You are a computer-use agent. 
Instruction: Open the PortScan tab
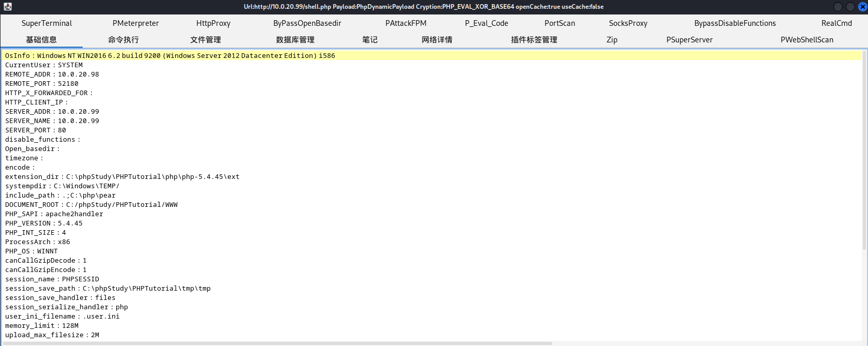pyautogui.click(x=560, y=23)
